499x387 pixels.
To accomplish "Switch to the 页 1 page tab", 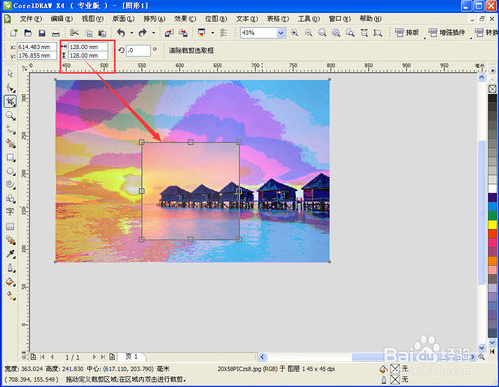I will click(132, 357).
